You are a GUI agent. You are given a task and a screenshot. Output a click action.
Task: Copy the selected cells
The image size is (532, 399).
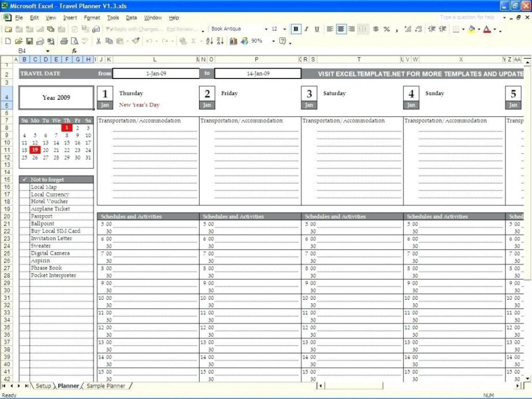[x=109, y=42]
